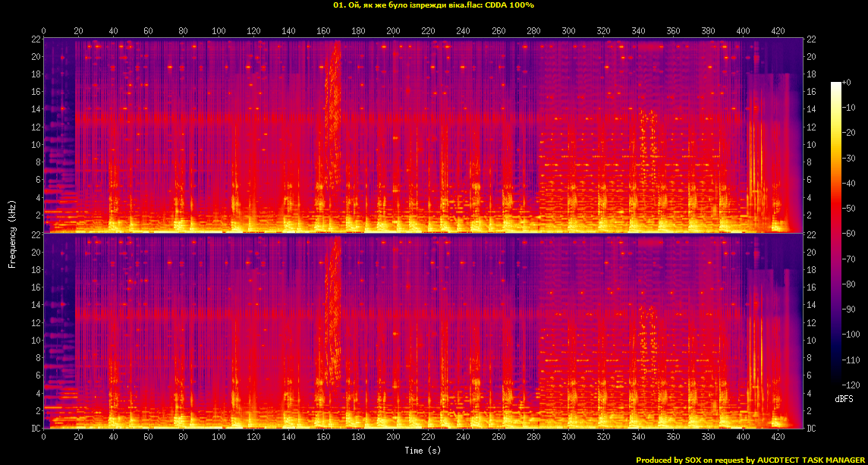868x465 pixels.
Task: Click the 100 s tick on the top time axis
Action: (219, 30)
